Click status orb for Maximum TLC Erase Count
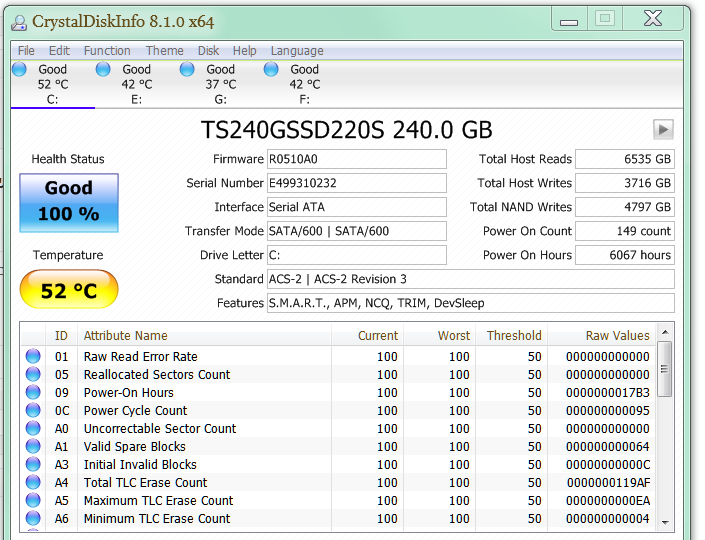Image resolution: width=705 pixels, height=540 pixels. point(33,500)
